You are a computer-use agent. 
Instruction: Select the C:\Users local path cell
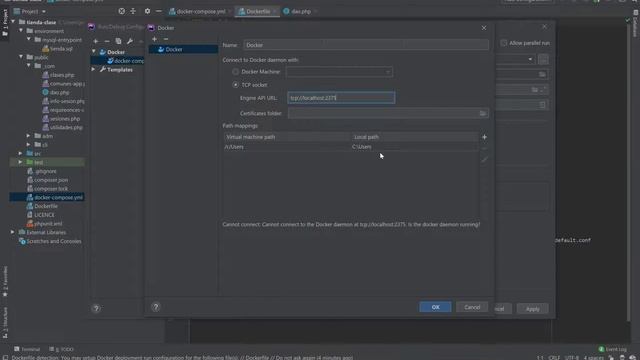click(x=414, y=147)
